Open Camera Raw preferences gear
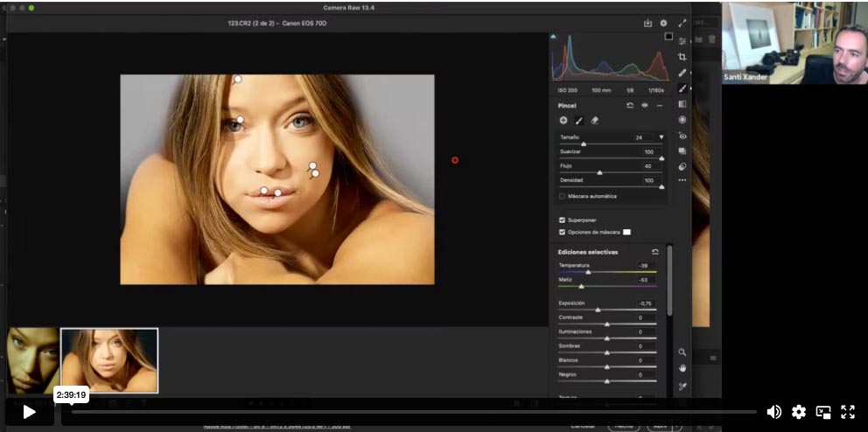The image size is (868, 432). click(663, 24)
